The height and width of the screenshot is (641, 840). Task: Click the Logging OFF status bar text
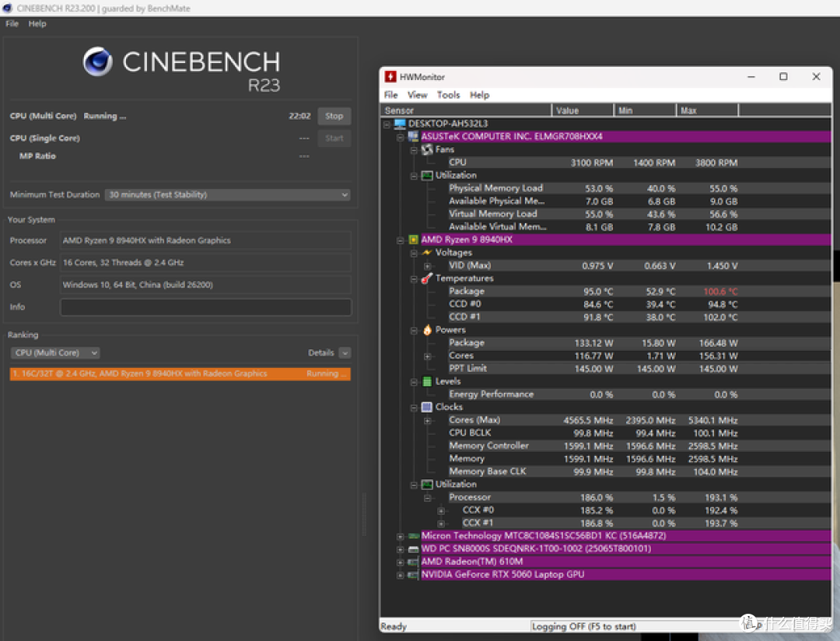(583, 626)
